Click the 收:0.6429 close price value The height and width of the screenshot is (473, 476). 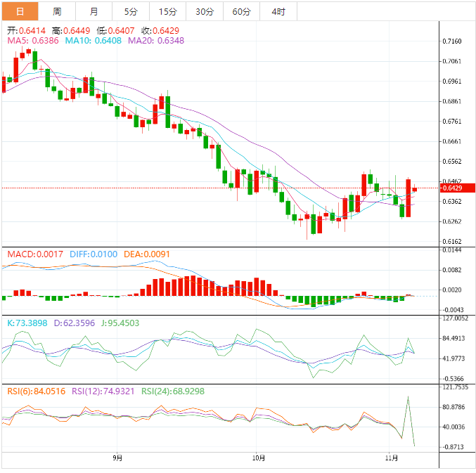pos(160,31)
